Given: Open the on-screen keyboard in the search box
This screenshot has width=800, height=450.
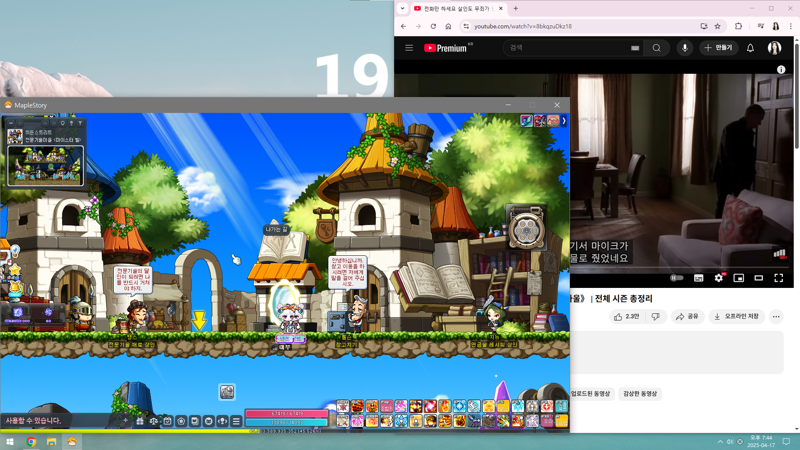Looking at the screenshot, I should click(x=635, y=48).
